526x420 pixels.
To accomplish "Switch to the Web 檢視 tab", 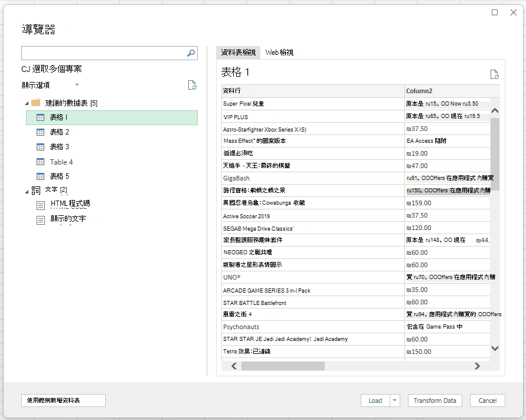I will pos(279,52).
